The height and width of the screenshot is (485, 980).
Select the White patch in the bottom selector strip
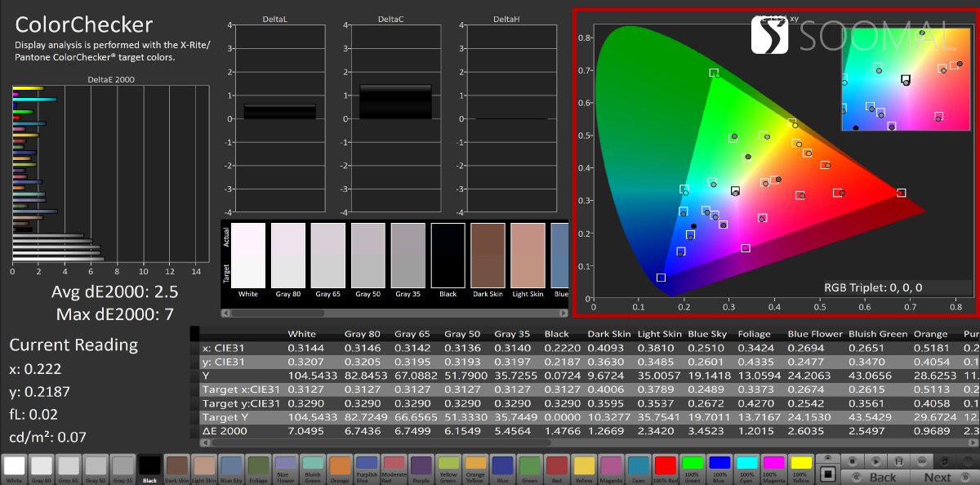tap(14, 468)
